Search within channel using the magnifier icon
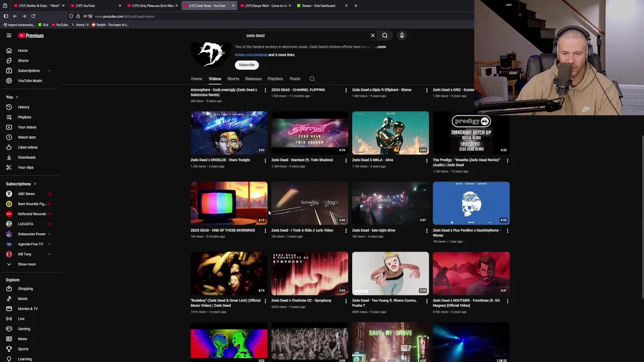Image resolution: width=644 pixels, height=362 pixels. (312, 79)
